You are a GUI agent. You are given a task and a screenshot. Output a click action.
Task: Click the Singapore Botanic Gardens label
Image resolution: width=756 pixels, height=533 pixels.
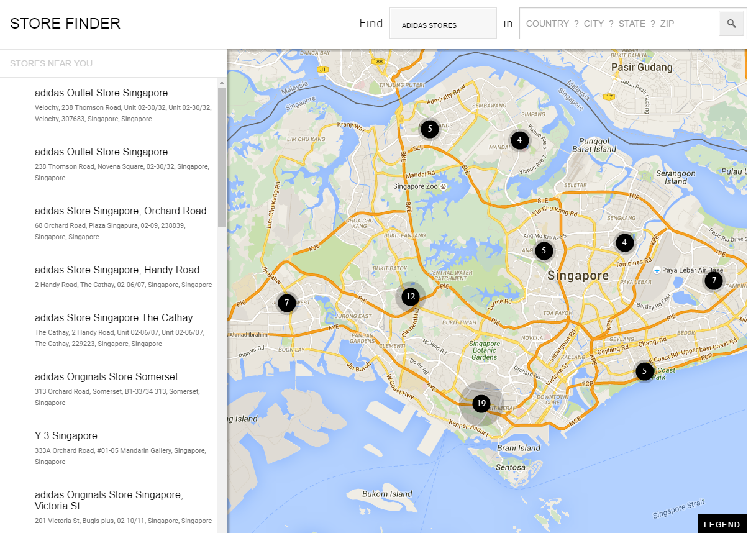484,350
